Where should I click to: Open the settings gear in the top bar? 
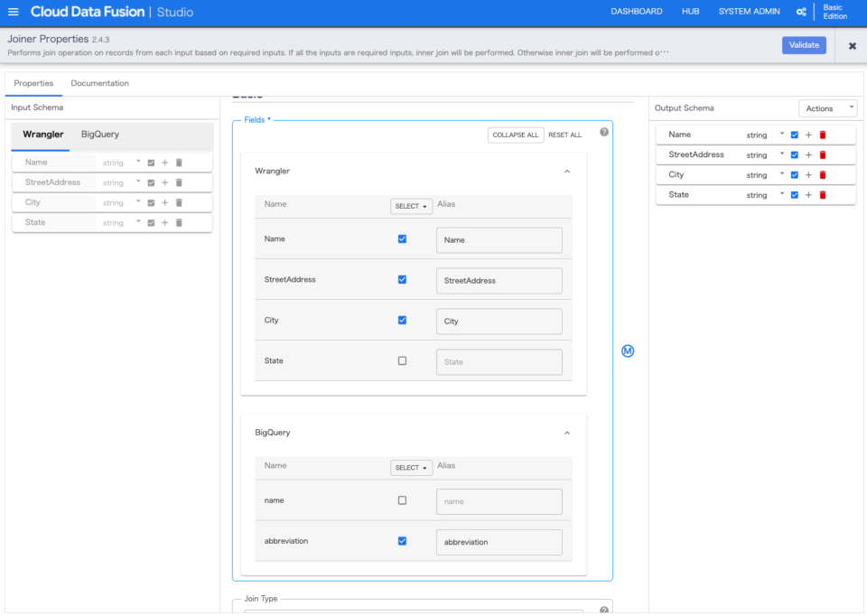pyautogui.click(x=800, y=12)
